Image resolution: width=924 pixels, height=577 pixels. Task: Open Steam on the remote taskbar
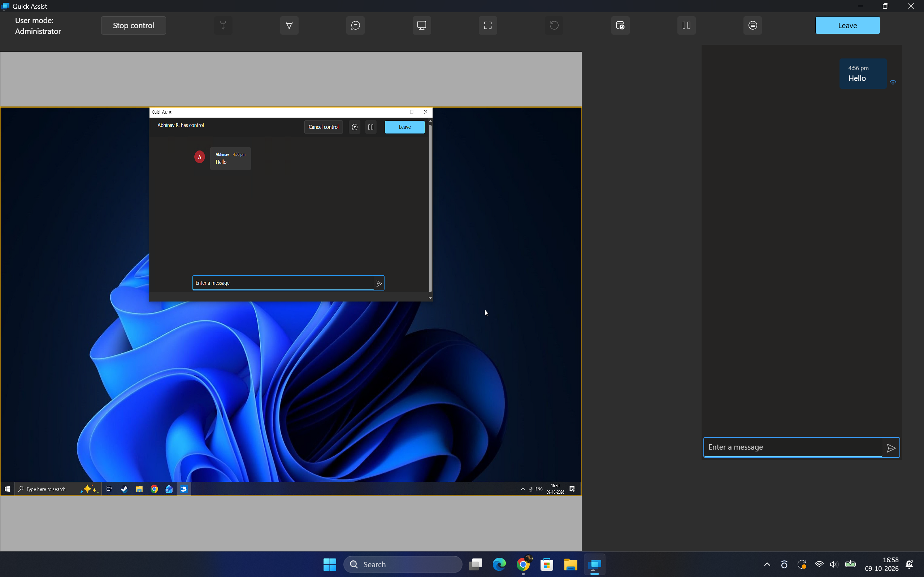(124, 489)
